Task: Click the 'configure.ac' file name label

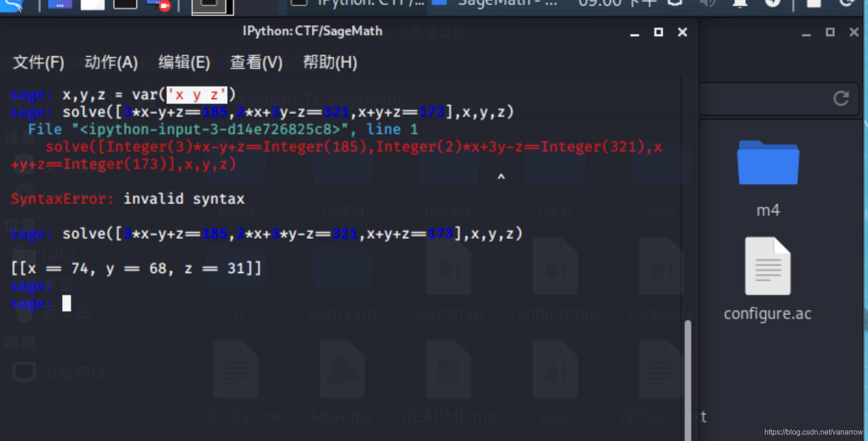Action: (768, 313)
